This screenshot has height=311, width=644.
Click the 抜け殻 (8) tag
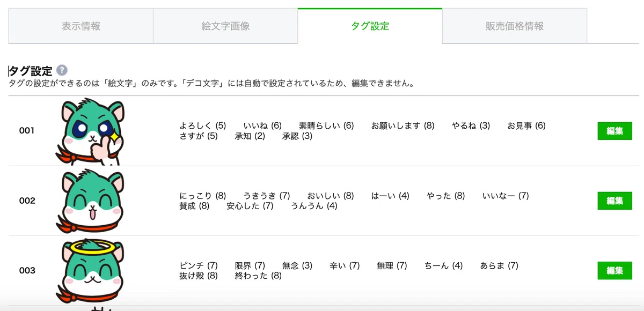(199, 276)
